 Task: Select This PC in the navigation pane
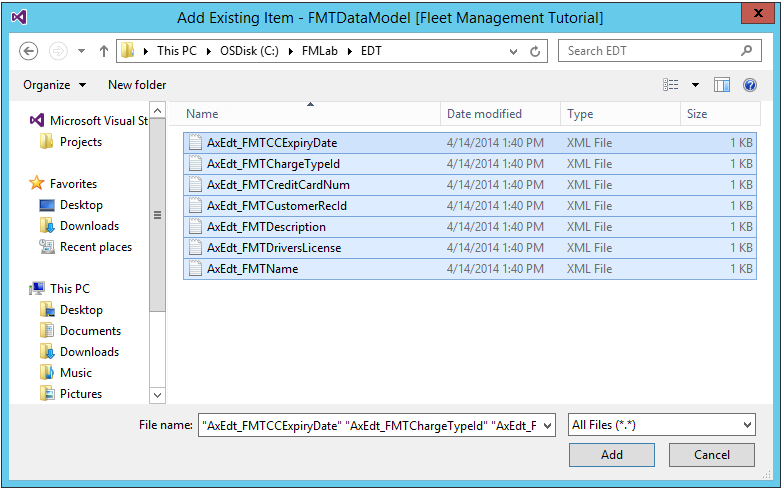pyautogui.click(x=59, y=289)
